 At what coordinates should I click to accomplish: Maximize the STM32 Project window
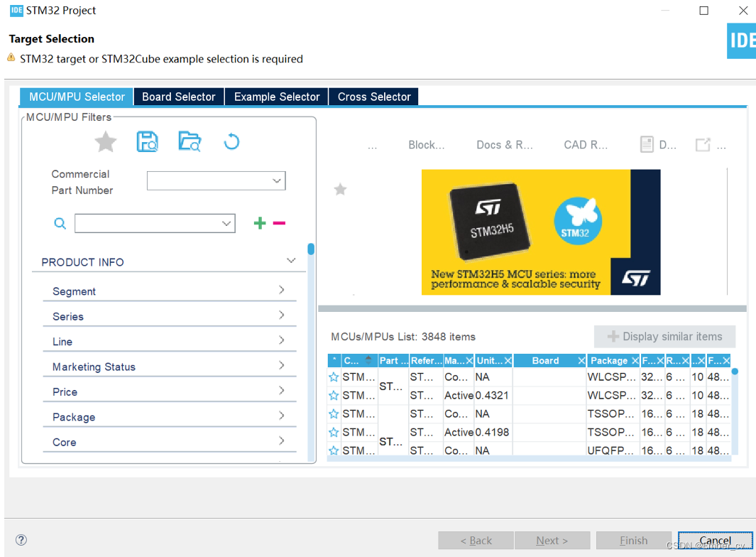tap(704, 11)
